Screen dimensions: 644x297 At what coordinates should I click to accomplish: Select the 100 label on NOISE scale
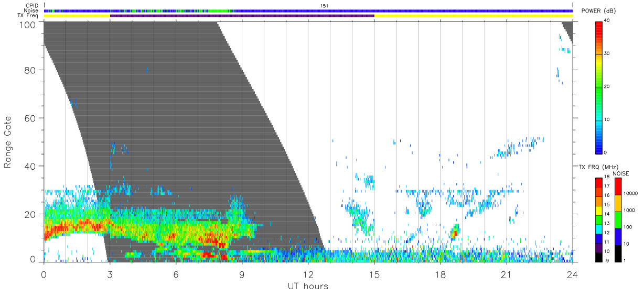[x=628, y=227]
